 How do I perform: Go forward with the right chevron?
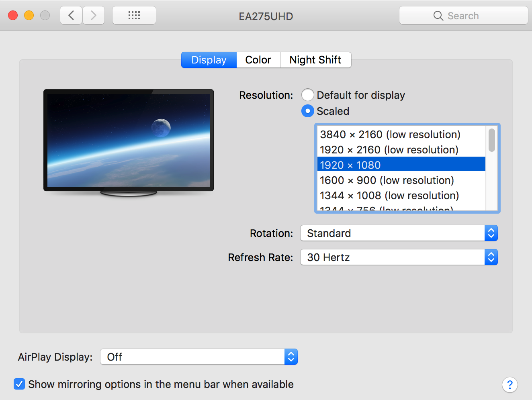tap(94, 16)
